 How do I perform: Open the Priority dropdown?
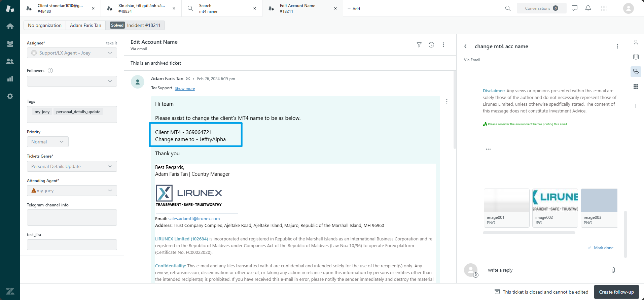pos(47,142)
